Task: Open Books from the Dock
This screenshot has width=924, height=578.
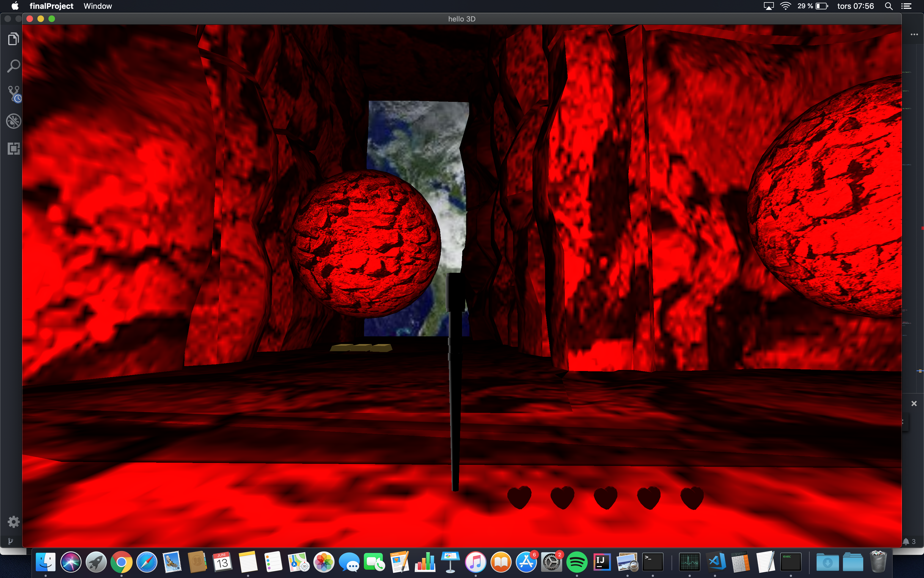Action: click(x=501, y=562)
